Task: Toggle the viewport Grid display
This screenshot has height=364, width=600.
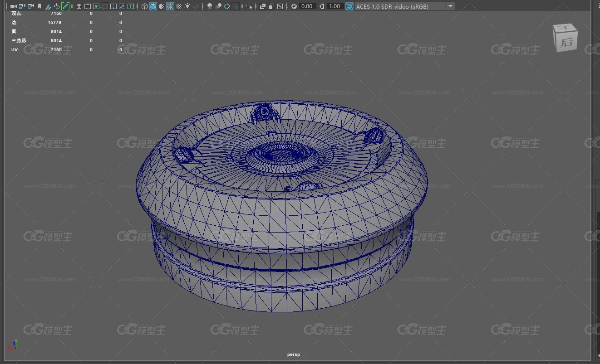Action: pos(79,6)
